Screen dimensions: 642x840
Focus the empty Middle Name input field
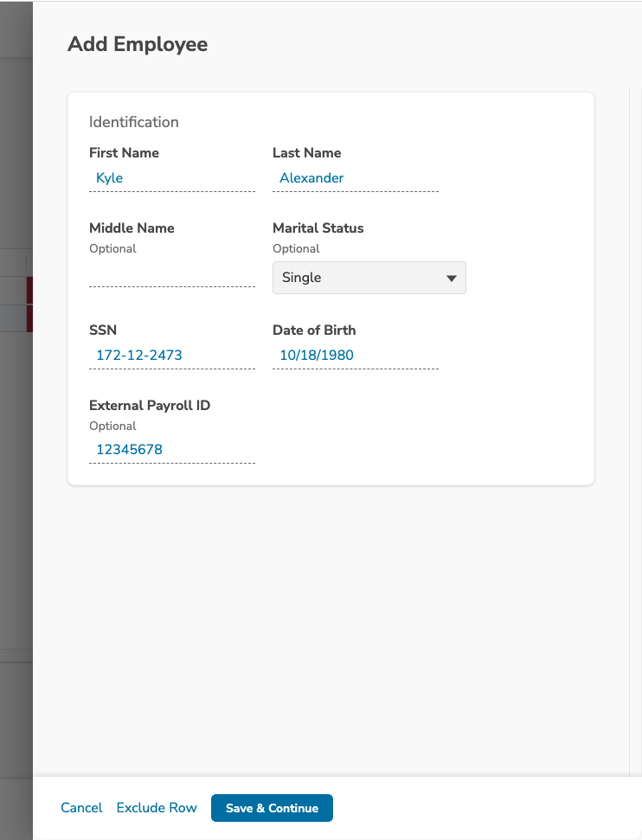(172, 273)
